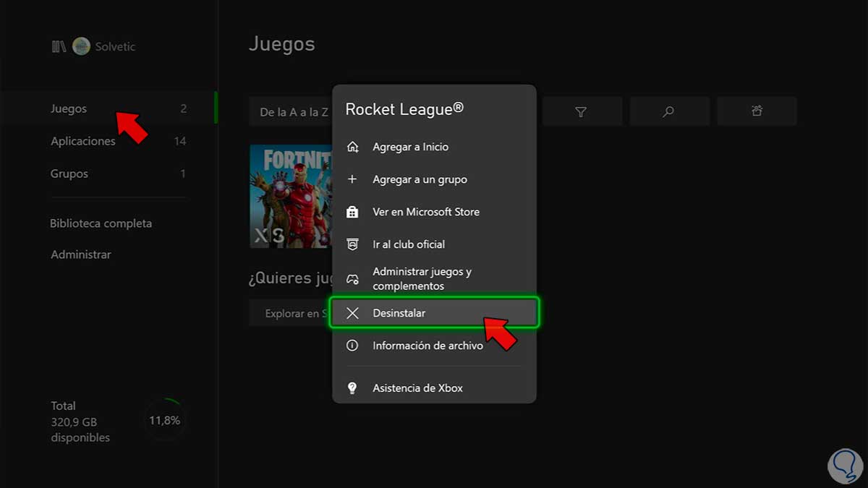Click the X icon beside Desinstalar

352,313
